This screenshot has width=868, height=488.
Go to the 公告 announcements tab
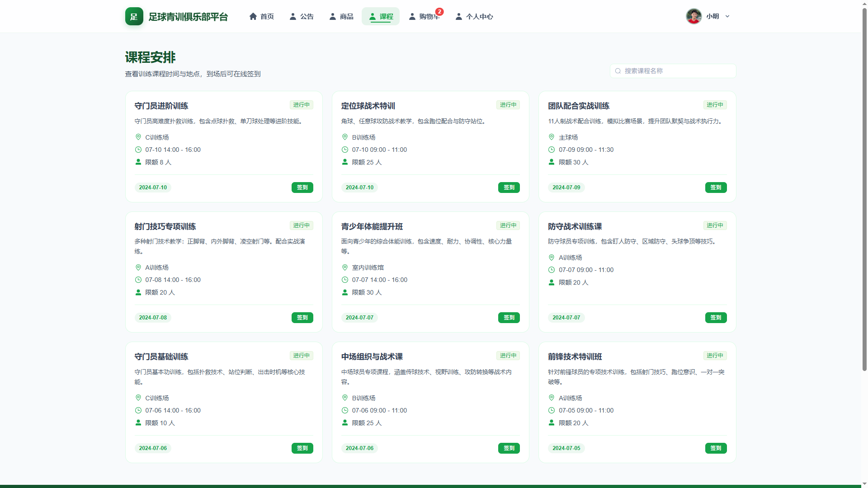coord(302,16)
